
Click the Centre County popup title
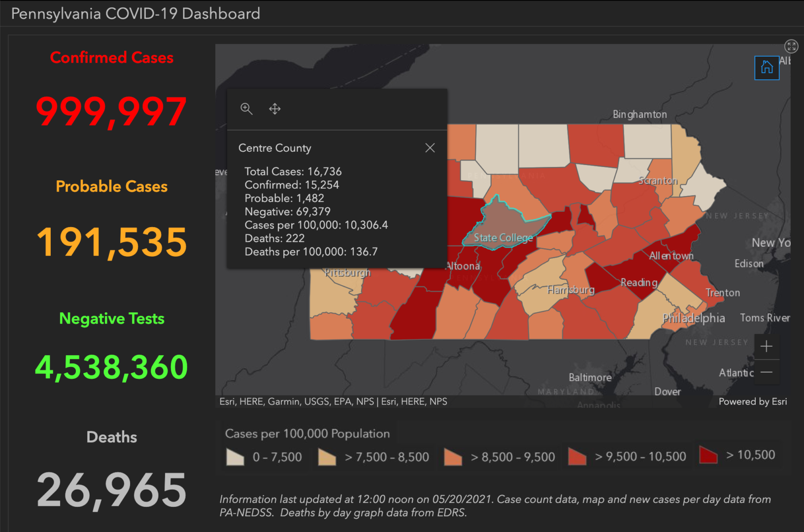click(x=275, y=148)
